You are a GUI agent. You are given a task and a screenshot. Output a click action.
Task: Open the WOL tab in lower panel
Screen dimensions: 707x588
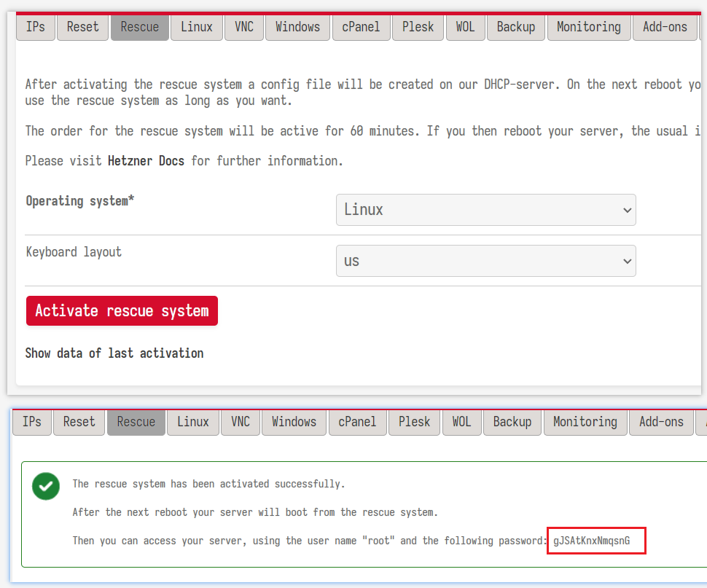(x=461, y=422)
